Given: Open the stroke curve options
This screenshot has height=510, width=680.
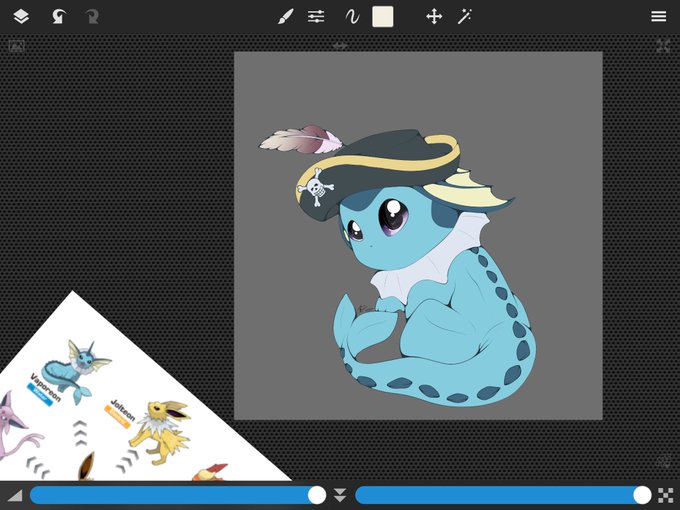Looking at the screenshot, I should click(352, 17).
